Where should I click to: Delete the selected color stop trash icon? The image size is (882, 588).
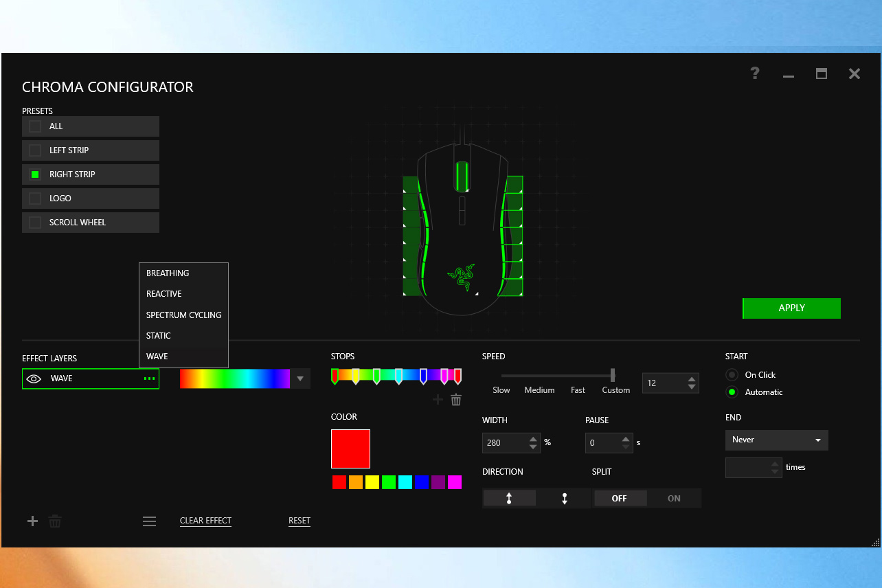456,399
